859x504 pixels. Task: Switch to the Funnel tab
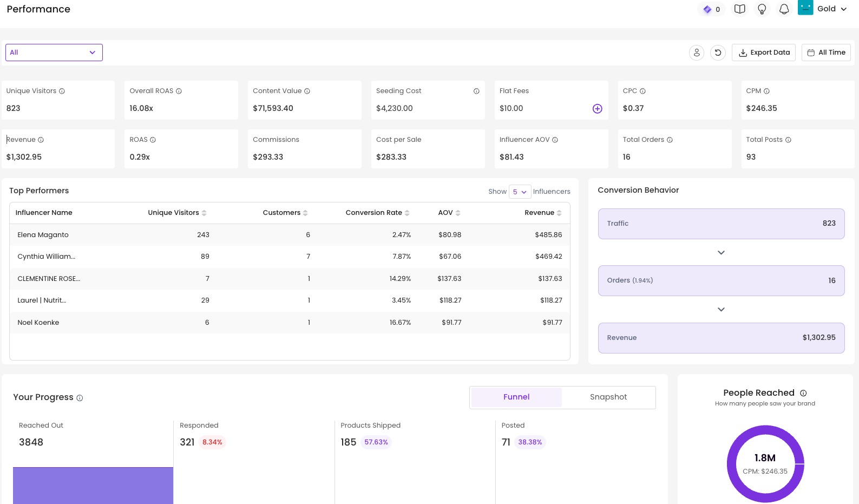point(516,397)
